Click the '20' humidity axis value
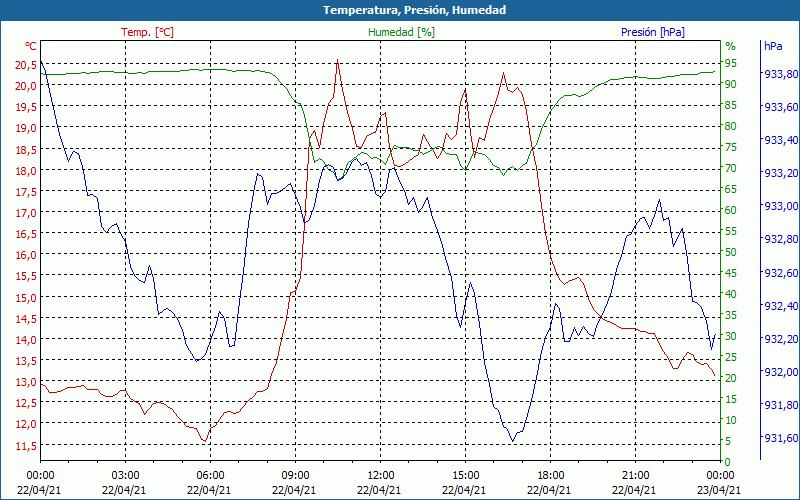Screen dimensions: 800x500 (x=731, y=378)
